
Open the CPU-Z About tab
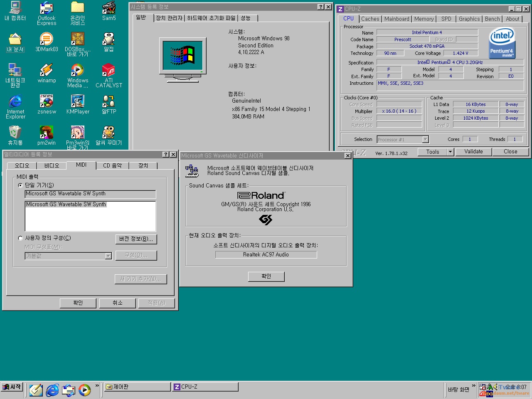[512, 19]
